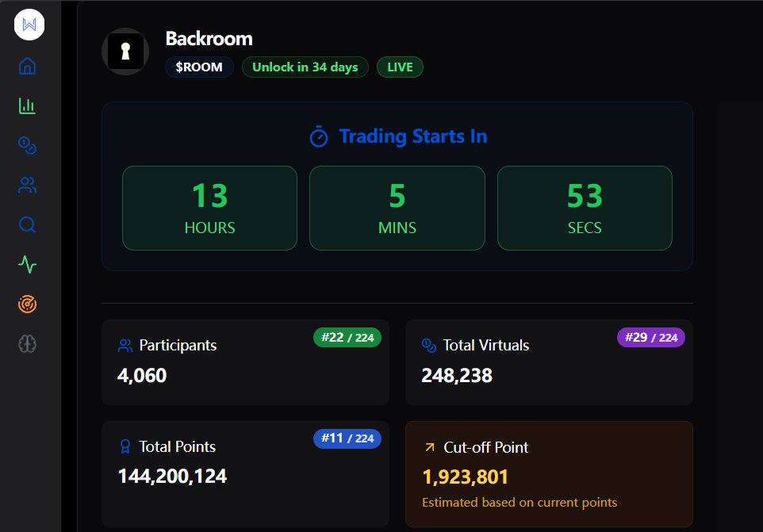
Task: Go to the Home icon in sidebar
Action: [x=27, y=66]
